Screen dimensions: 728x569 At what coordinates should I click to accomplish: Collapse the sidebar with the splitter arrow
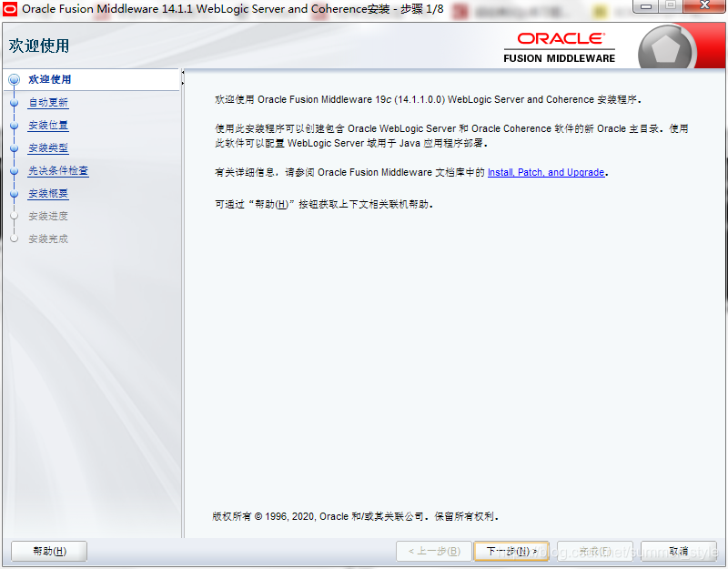pyautogui.click(x=183, y=73)
